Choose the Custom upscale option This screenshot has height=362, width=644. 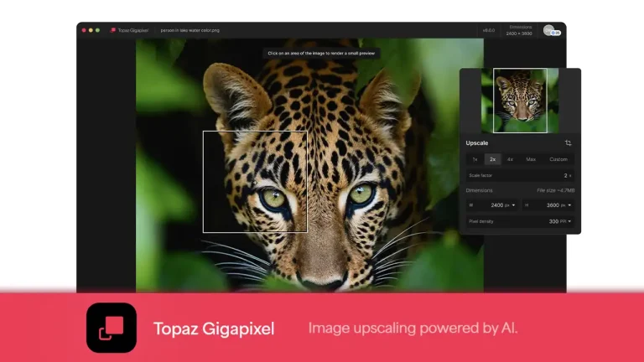[558, 159]
